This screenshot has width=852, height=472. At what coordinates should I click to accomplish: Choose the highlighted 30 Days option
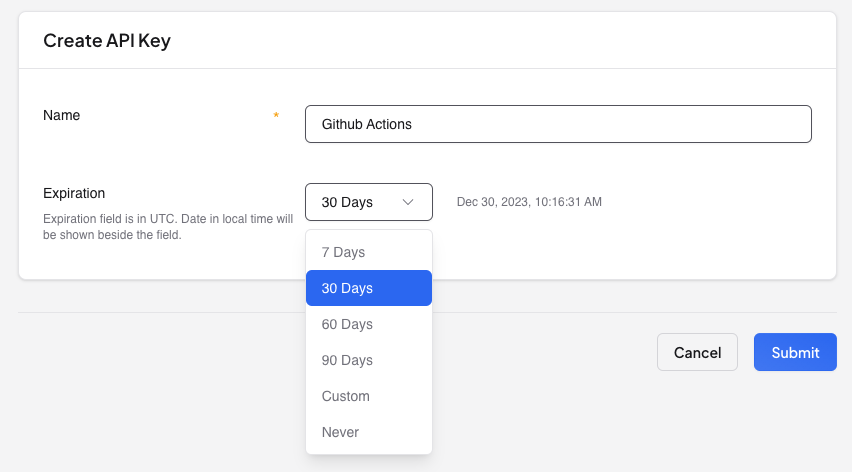[x=368, y=288]
